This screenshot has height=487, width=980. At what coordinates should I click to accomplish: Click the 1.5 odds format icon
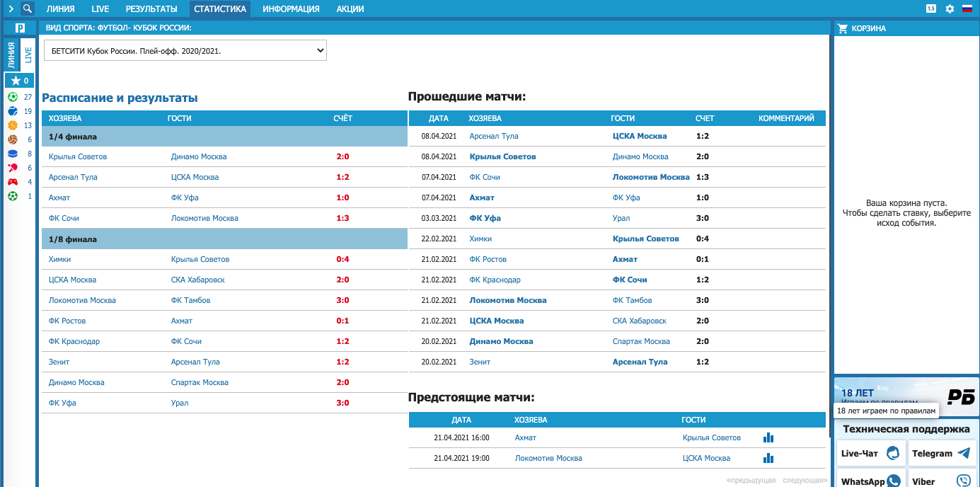coord(931,8)
